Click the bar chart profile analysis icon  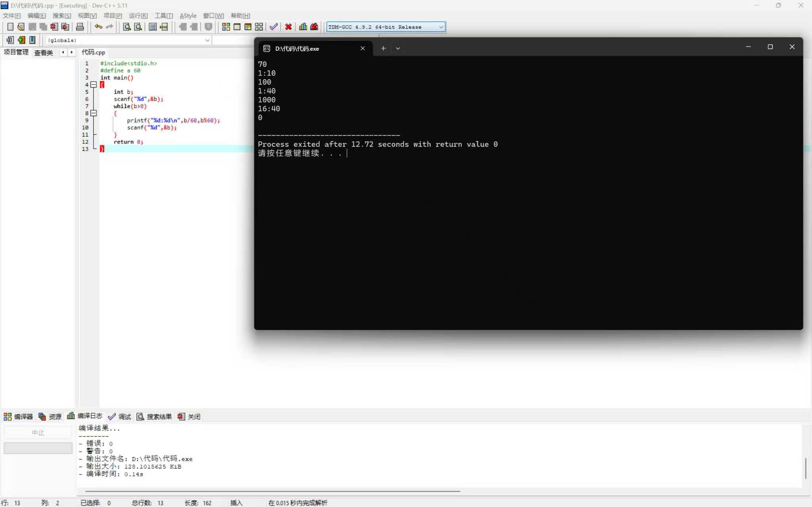tap(303, 27)
